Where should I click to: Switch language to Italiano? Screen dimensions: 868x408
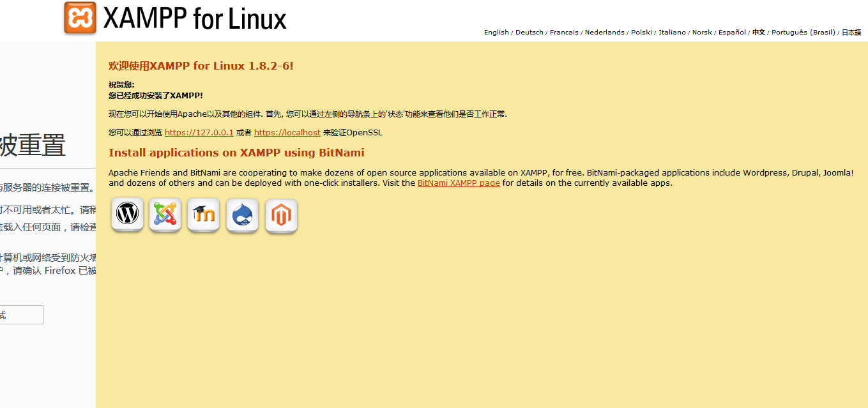pyautogui.click(x=673, y=33)
